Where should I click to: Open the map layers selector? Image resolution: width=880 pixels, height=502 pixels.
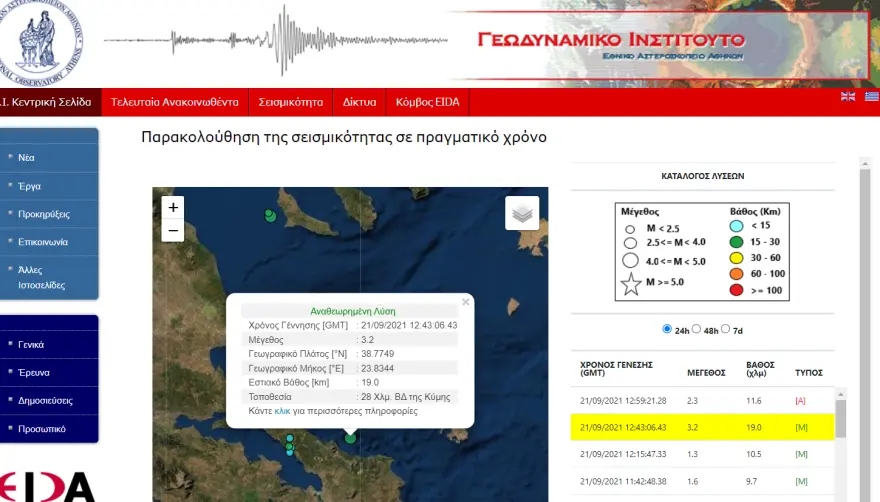[521, 213]
